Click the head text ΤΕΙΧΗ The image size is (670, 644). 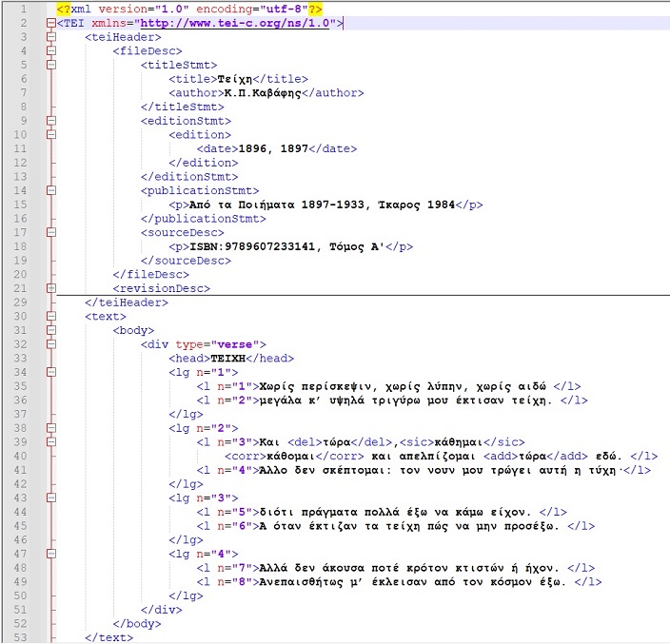(x=228, y=359)
